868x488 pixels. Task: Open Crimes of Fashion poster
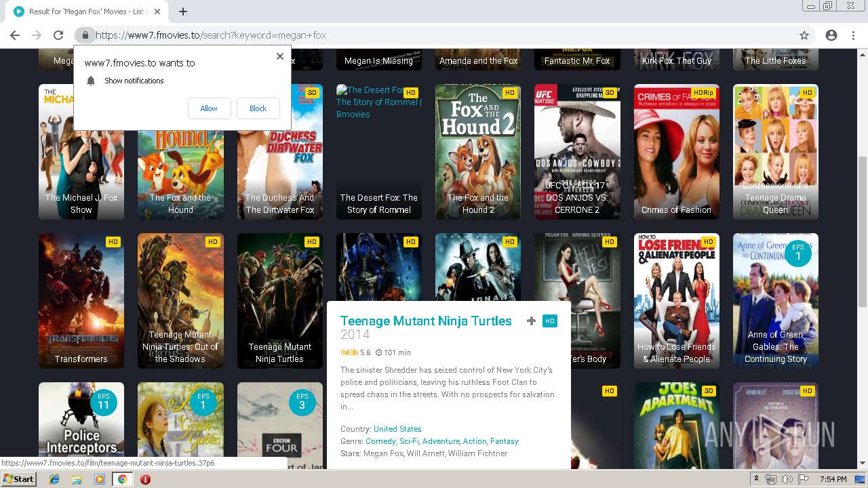(677, 152)
